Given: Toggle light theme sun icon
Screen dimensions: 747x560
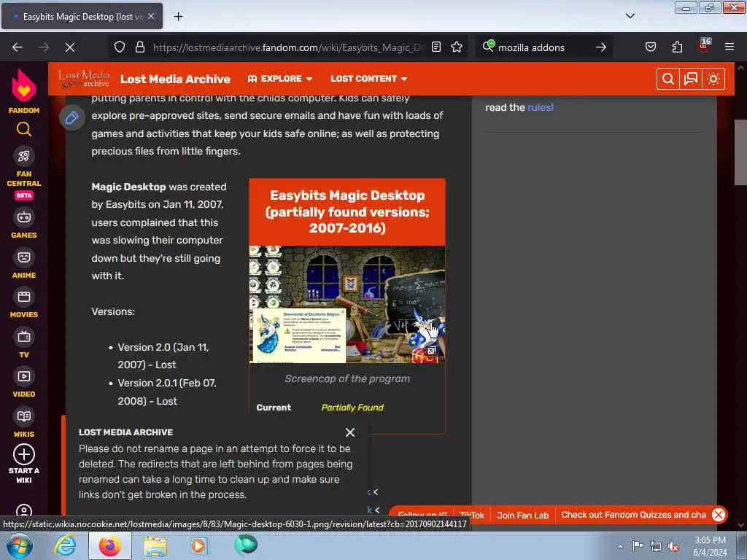Looking at the screenshot, I should 713,79.
